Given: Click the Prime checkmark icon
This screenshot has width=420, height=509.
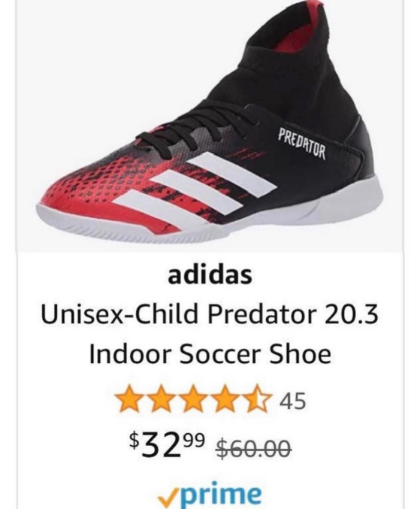Looking at the screenshot, I should point(166,496).
